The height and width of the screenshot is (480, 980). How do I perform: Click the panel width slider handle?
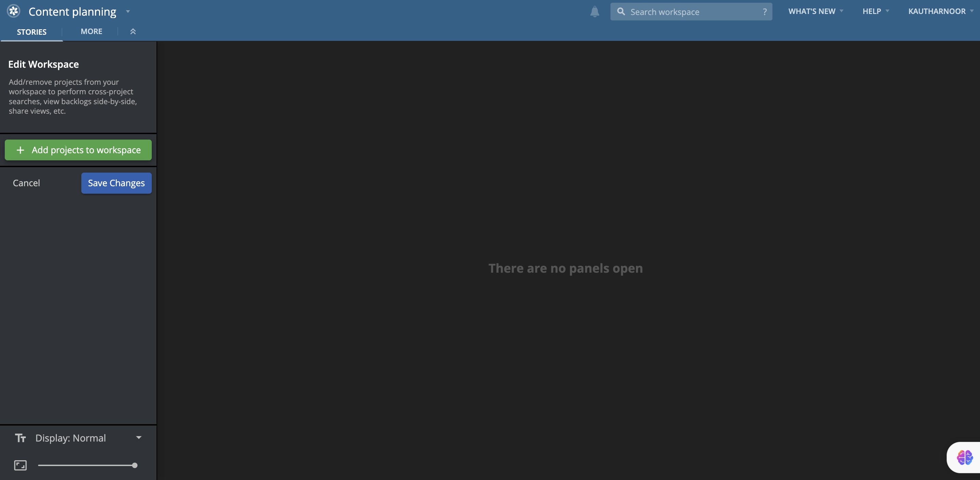135,465
